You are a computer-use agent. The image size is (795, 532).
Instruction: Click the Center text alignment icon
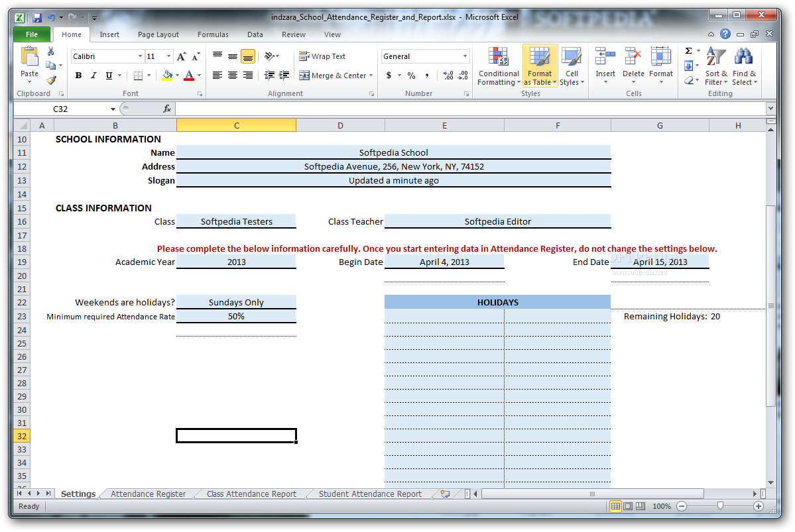pos(233,76)
